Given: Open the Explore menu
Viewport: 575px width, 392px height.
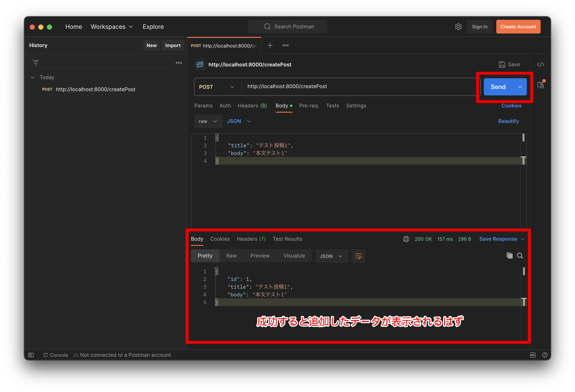Looking at the screenshot, I should click(153, 27).
